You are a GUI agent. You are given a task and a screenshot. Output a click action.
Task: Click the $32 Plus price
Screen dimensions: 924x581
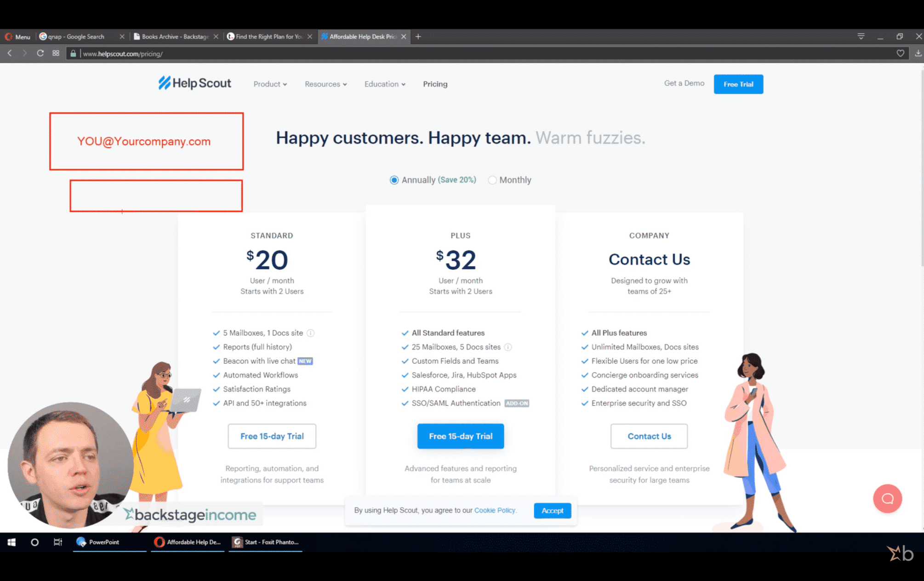pos(456,260)
